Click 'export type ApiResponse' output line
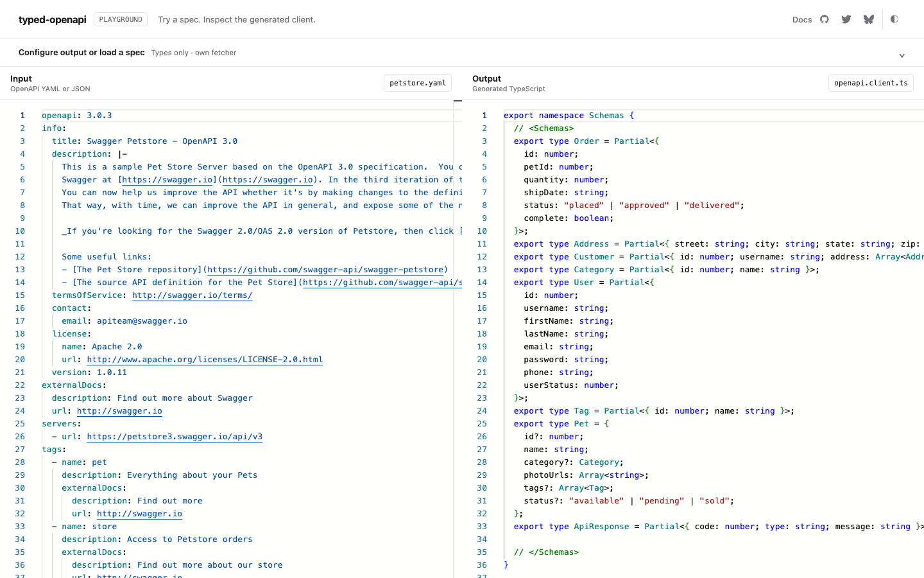Screen dimensions: 924x578 (719, 527)
